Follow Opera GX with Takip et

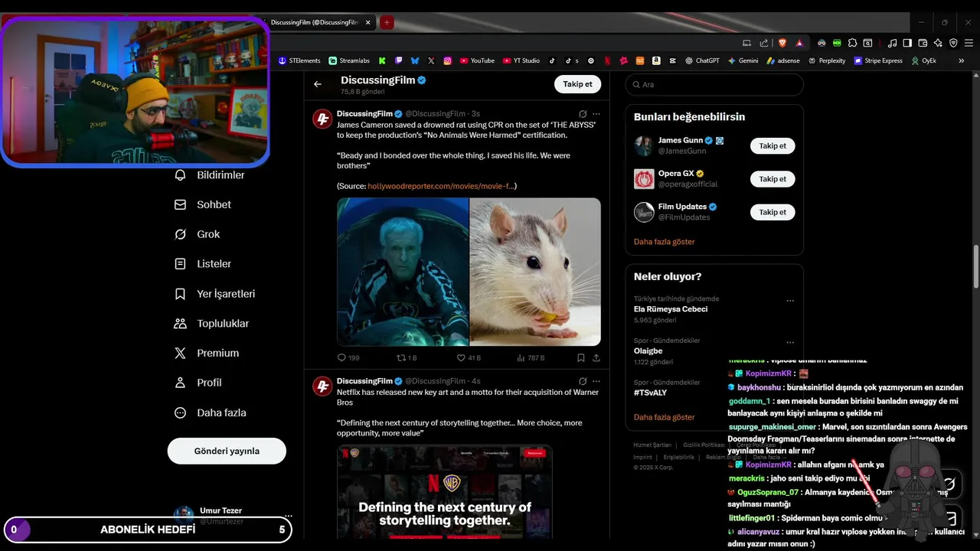coord(773,179)
